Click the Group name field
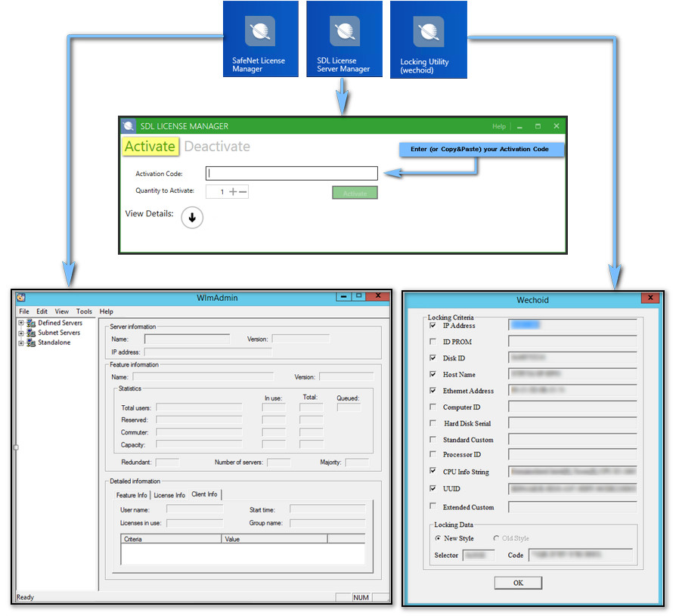679x616 pixels. [x=327, y=523]
